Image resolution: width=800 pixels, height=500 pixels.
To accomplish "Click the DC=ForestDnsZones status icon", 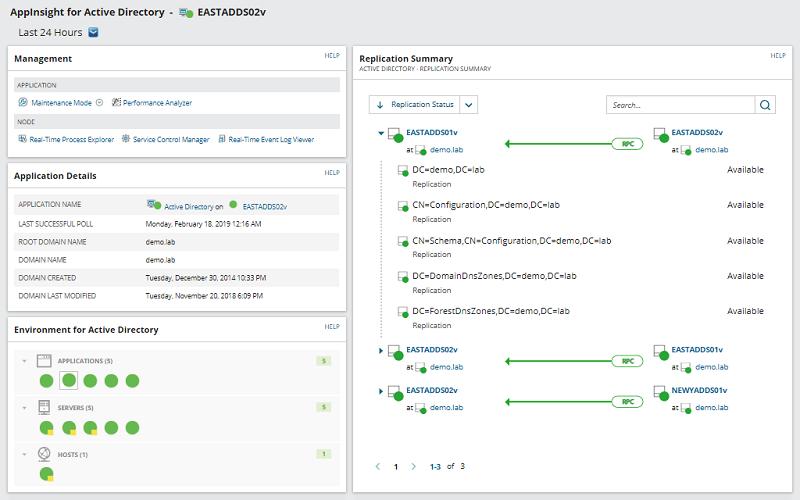I will (403, 312).
